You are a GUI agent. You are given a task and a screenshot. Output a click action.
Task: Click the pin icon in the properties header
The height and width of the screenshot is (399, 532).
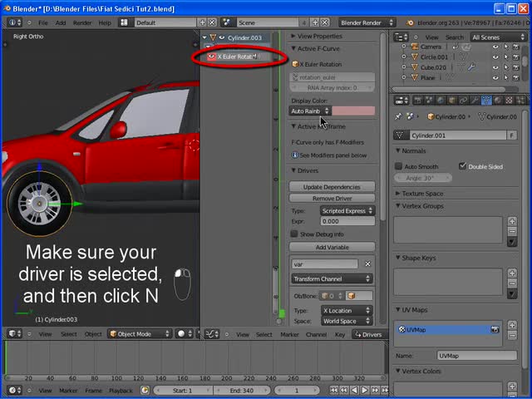[x=399, y=116]
